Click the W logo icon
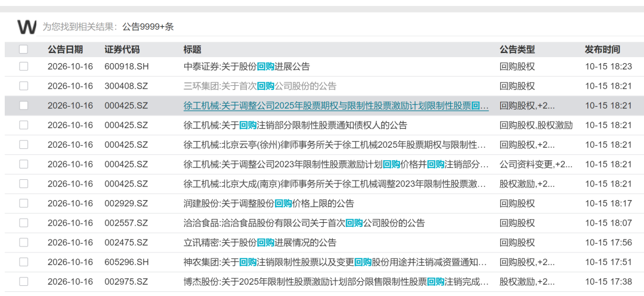The image size is (644, 296). [x=27, y=27]
